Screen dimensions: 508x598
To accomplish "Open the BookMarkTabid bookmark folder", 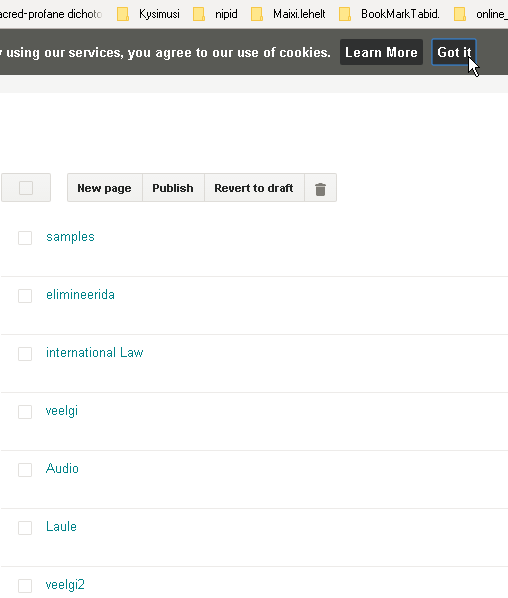I will point(389,14).
